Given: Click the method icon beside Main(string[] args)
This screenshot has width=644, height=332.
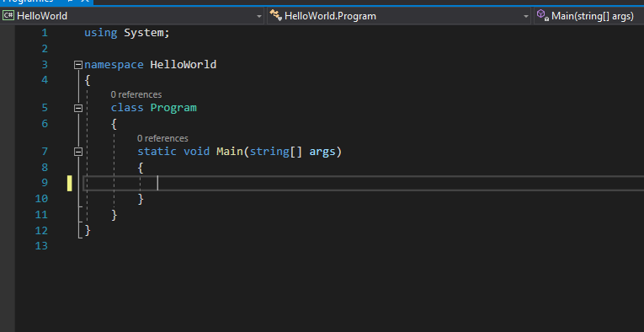Looking at the screenshot, I should 543,15.
